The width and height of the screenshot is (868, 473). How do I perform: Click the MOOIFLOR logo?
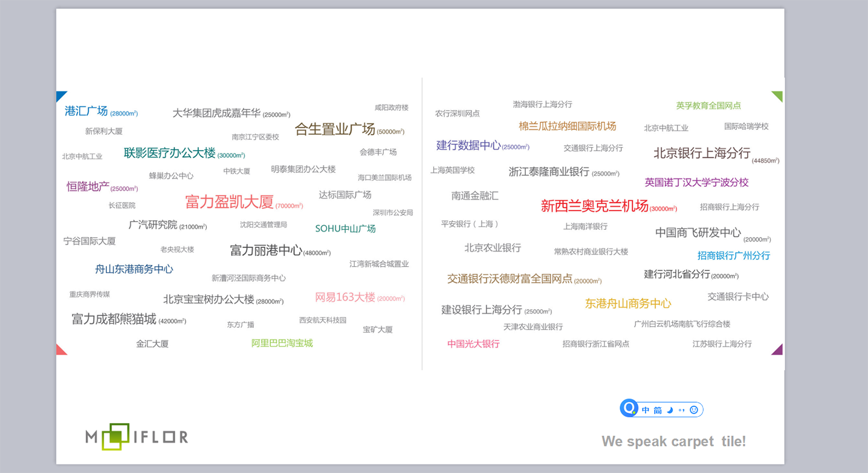(137, 437)
